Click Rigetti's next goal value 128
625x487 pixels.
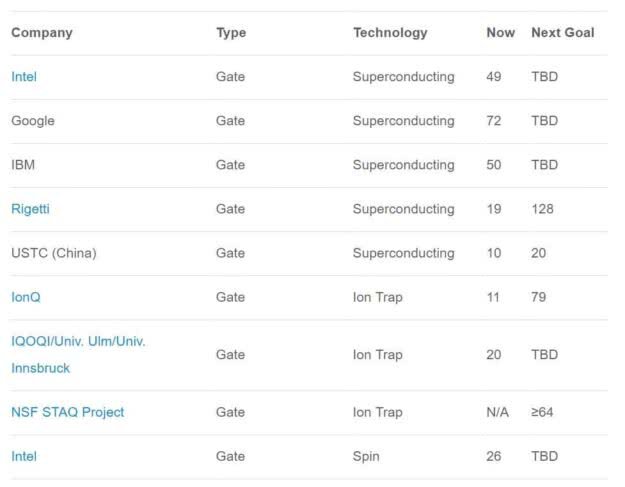(542, 209)
